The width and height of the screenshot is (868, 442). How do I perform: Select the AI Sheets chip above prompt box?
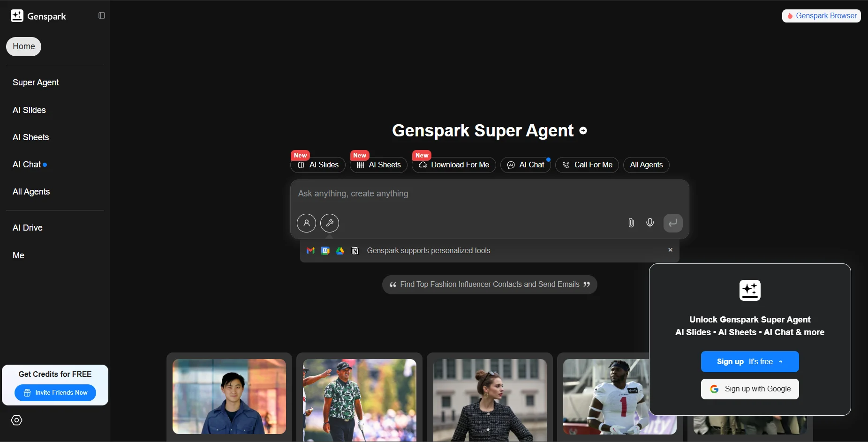click(378, 165)
